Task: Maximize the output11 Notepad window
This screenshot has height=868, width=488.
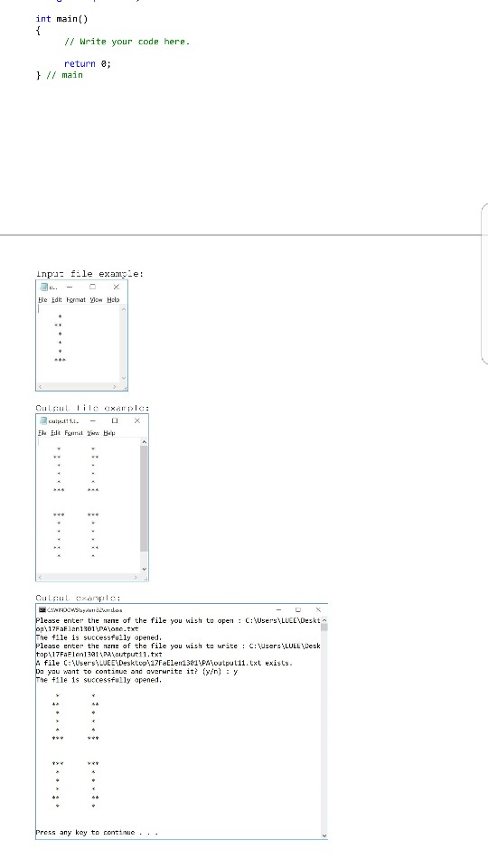Action: [x=115, y=420]
